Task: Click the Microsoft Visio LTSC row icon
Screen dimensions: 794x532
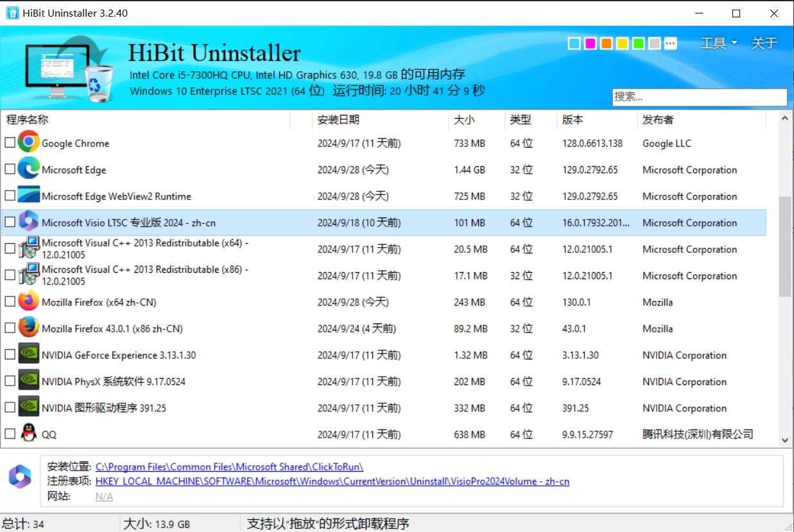Action: pyautogui.click(x=29, y=222)
